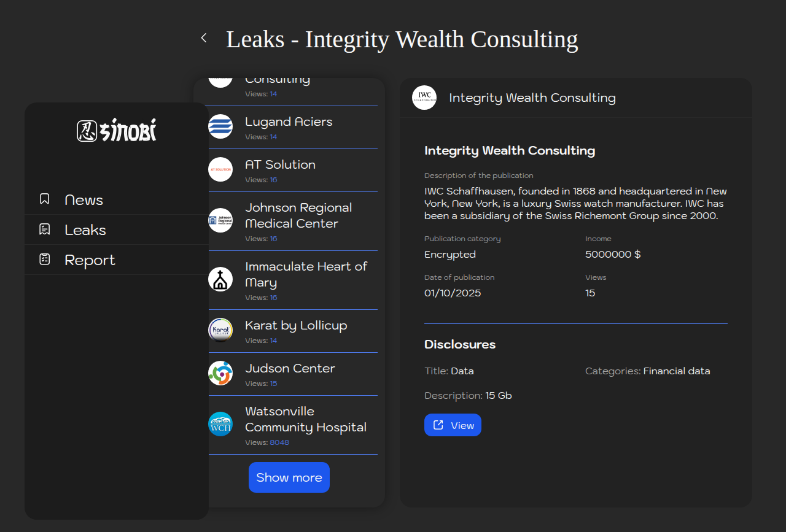Viewport: 786px width, 532px height.
Task: Open the News menu item
Action: (x=84, y=200)
